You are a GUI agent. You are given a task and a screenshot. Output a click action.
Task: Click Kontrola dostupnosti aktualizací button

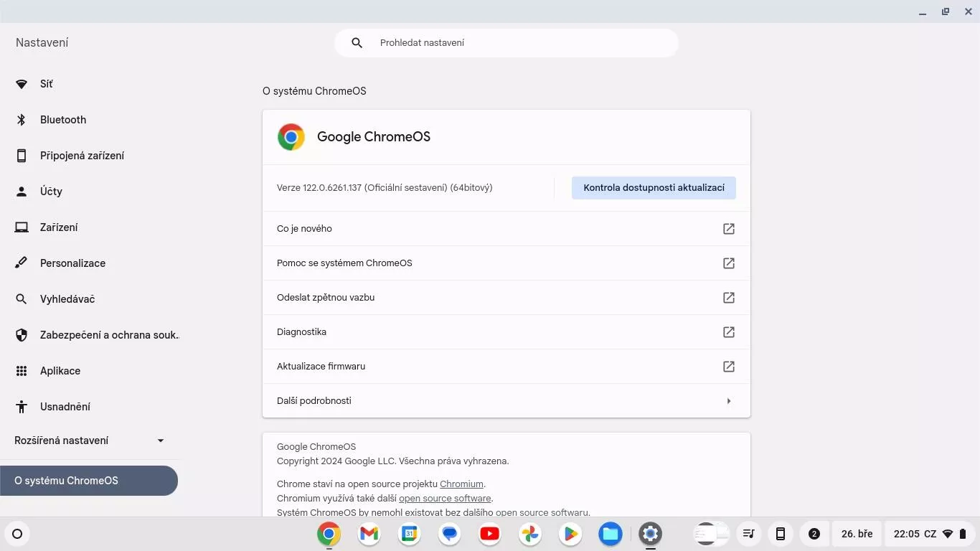coord(654,188)
